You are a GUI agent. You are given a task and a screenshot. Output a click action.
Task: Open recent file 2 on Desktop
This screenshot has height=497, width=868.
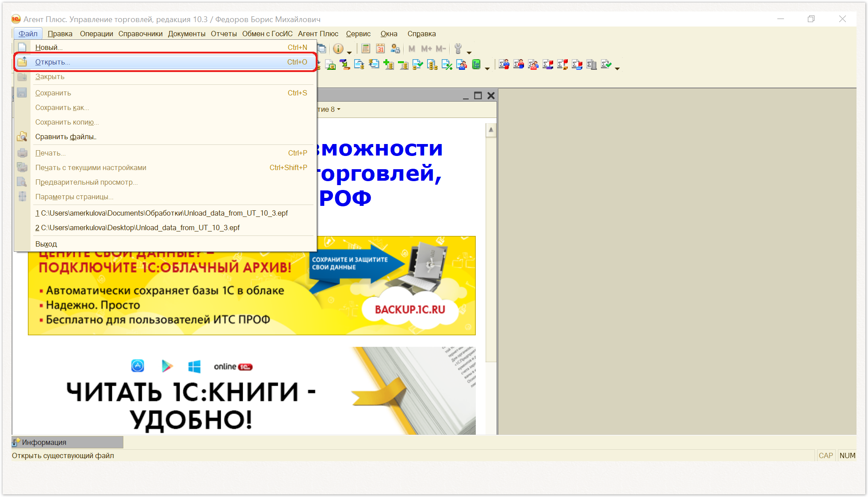pos(165,228)
